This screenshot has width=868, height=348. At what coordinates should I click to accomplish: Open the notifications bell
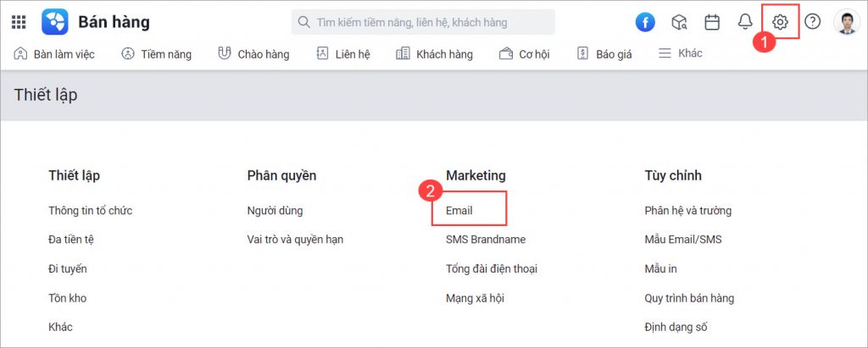[745, 21]
